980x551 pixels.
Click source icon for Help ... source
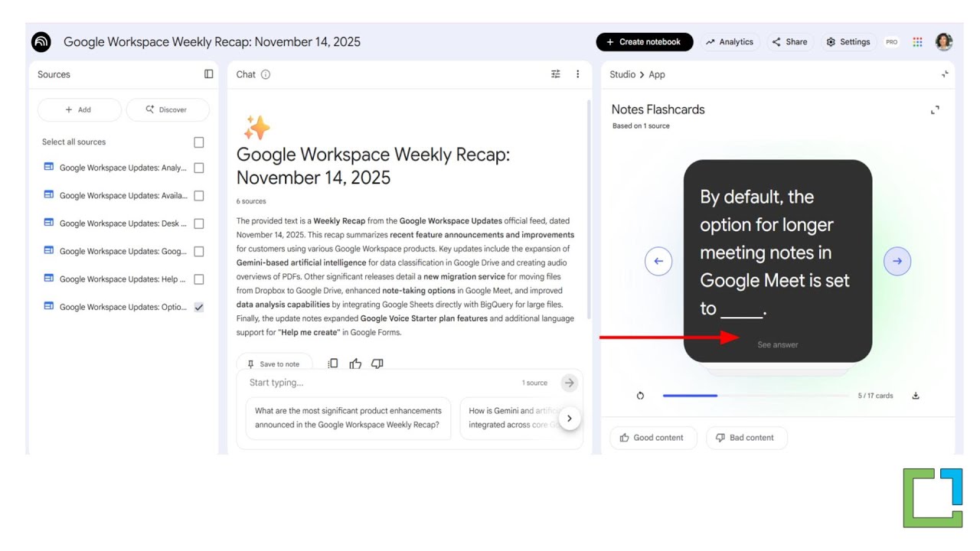pos(49,279)
